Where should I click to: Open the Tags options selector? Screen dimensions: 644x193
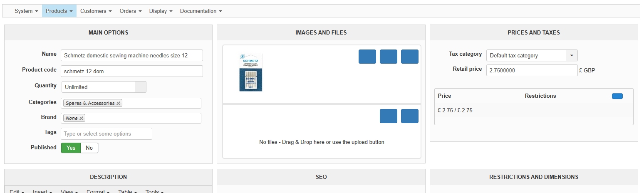(x=107, y=134)
